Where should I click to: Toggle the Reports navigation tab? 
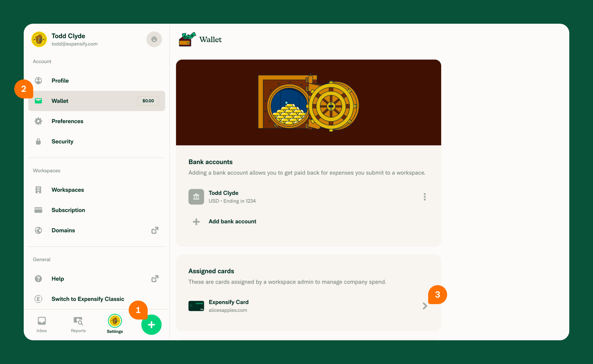[x=78, y=324]
